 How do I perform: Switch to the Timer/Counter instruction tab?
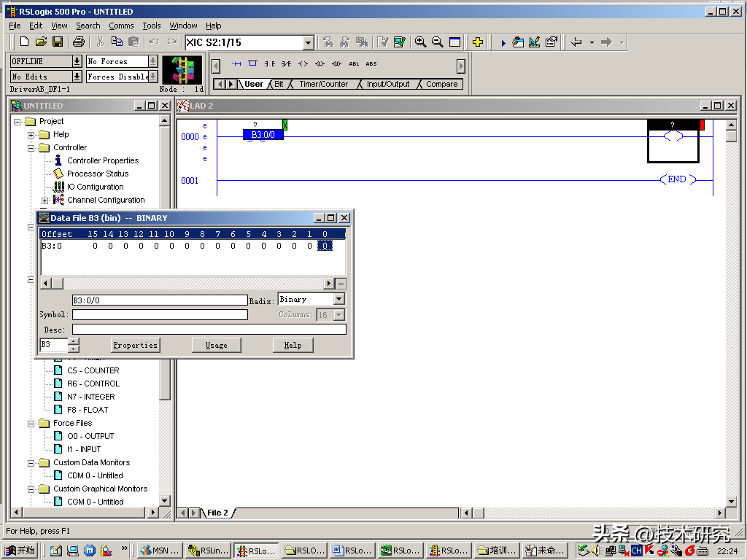pos(323,85)
